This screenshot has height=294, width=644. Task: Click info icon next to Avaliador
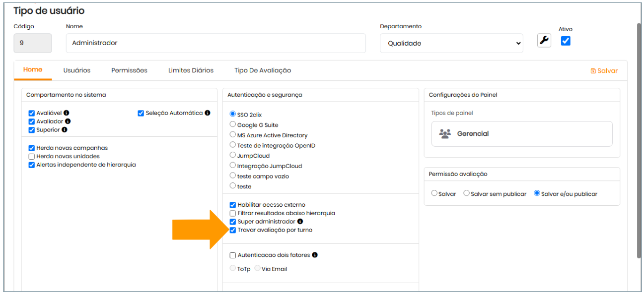click(68, 121)
